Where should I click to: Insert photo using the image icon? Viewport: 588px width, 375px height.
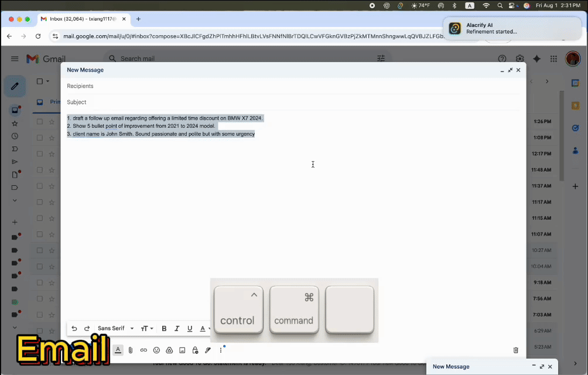pos(182,350)
